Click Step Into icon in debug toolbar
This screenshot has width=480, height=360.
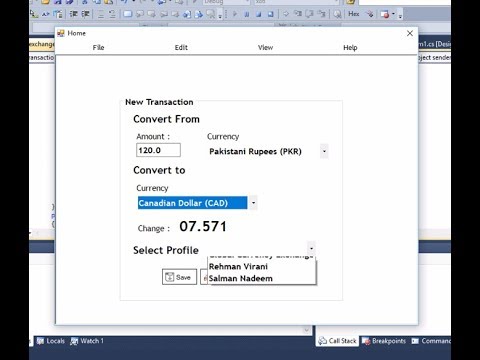tap(298, 14)
